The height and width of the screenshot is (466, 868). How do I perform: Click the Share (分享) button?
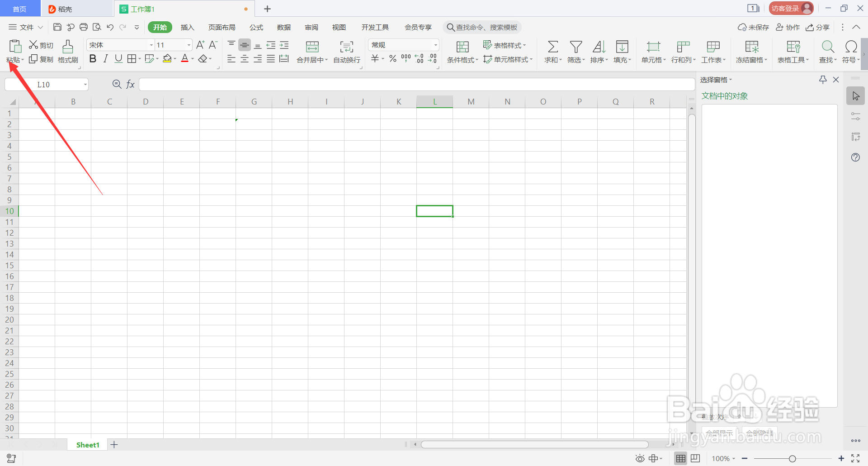point(818,27)
